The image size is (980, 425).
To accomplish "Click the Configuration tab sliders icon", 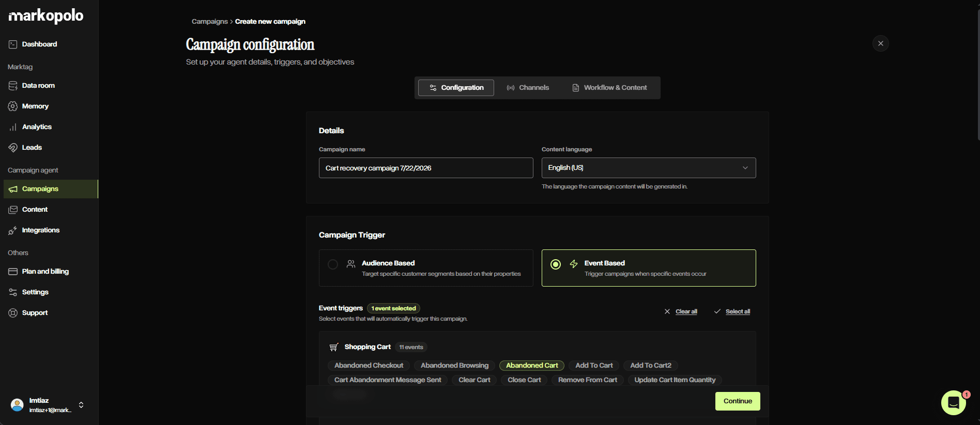I will point(433,88).
